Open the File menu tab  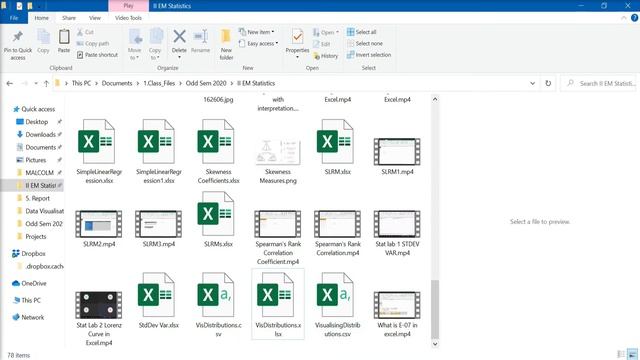(14, 18)
